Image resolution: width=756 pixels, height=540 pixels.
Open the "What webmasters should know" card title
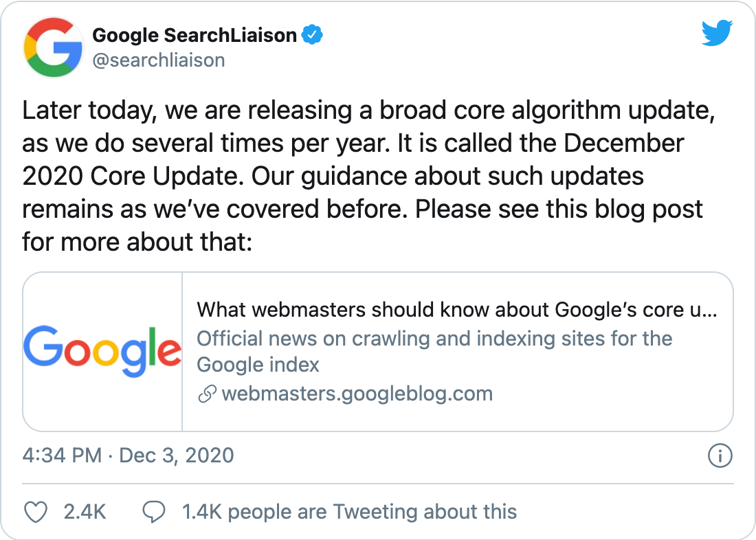click(457, 310)
